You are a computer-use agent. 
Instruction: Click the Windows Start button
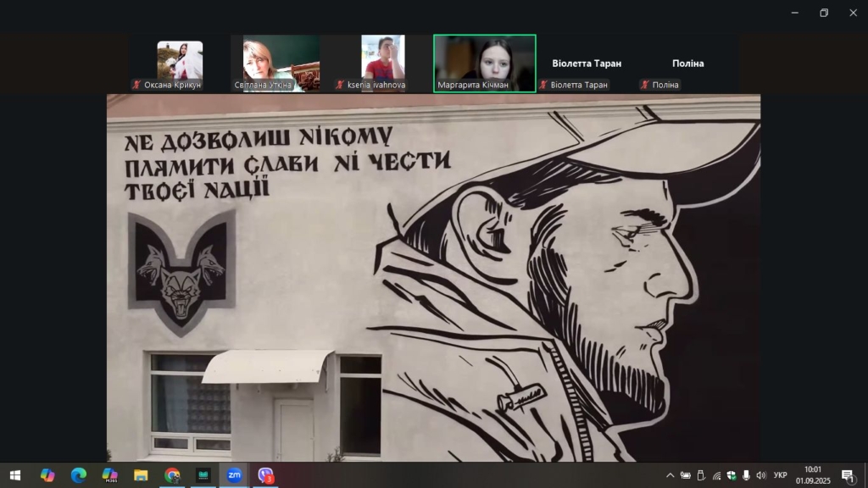pos(14,475)
